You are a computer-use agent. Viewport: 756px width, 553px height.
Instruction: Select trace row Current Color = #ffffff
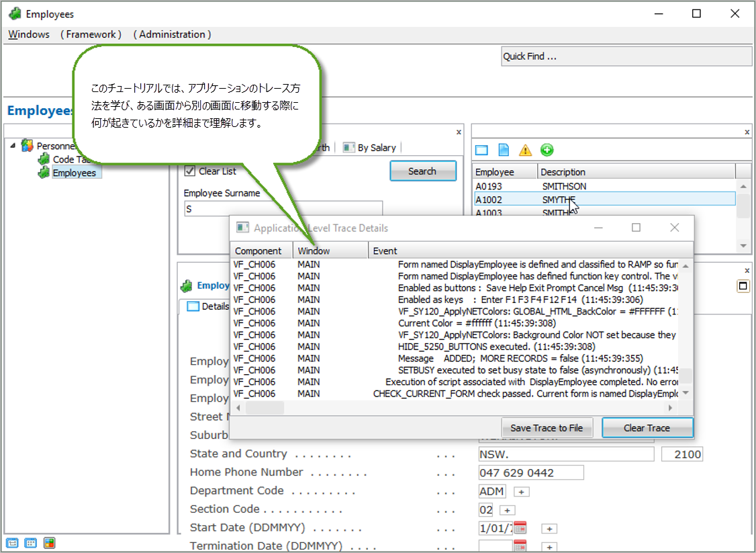(x=455, y=323)
